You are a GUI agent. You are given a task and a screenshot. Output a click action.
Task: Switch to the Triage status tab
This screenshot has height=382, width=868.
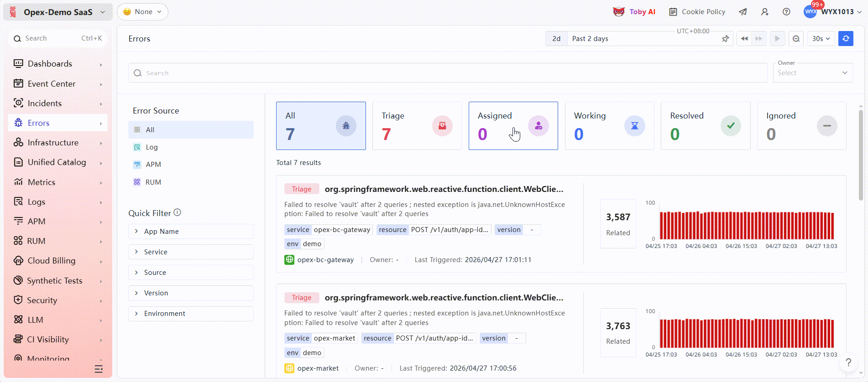click(416, 126)
